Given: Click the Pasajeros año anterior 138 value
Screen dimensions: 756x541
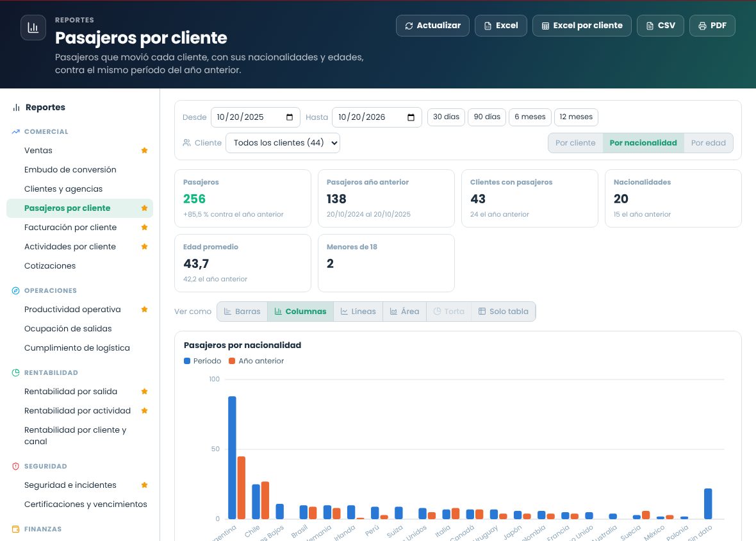Looking at the screenshot, I should coord(336,199).
